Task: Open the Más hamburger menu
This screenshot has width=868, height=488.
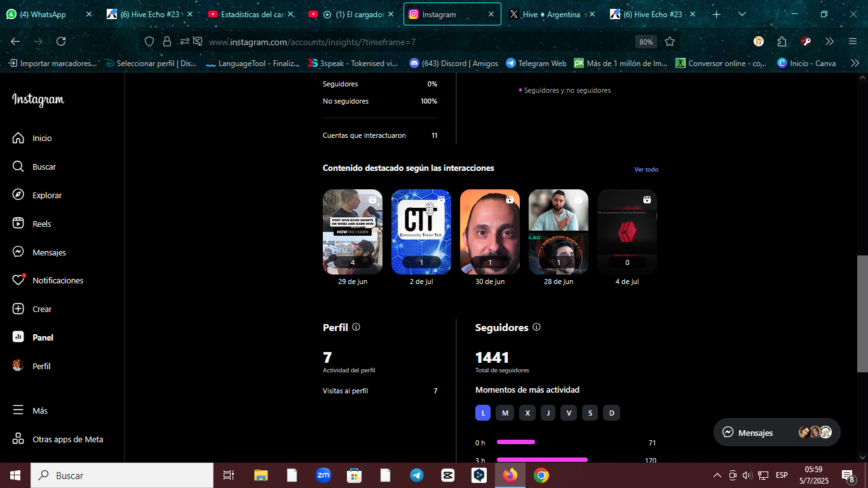Action: 18,410
